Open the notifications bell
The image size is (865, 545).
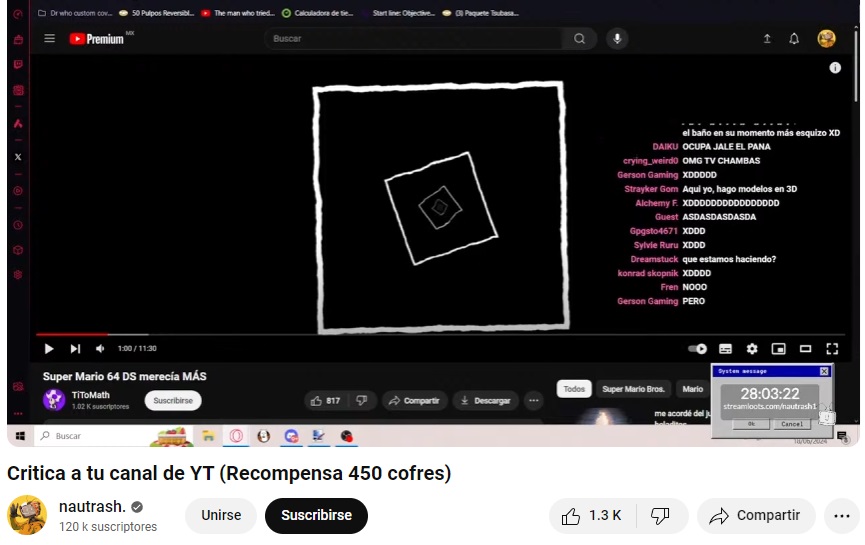pyautogui.click(x=794, y=39)
